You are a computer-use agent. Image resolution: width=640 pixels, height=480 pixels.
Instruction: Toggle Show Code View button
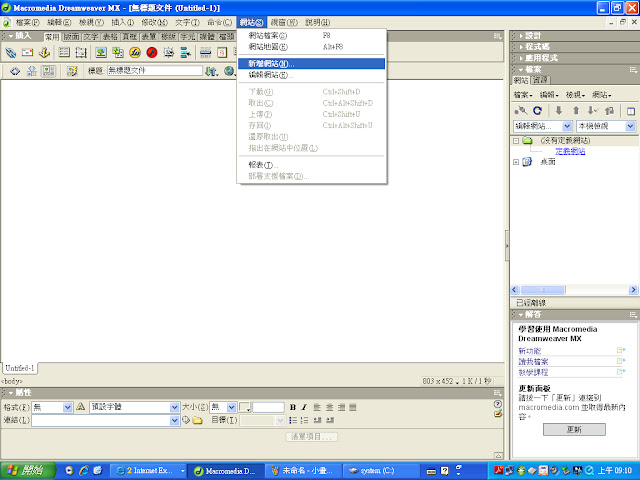point(15,71)
